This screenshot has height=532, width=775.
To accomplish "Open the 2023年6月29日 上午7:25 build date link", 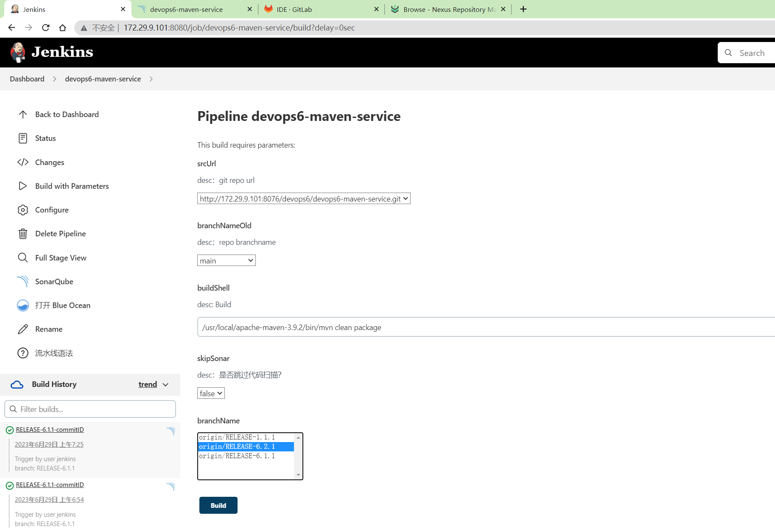I will click(x=49, y=445).
